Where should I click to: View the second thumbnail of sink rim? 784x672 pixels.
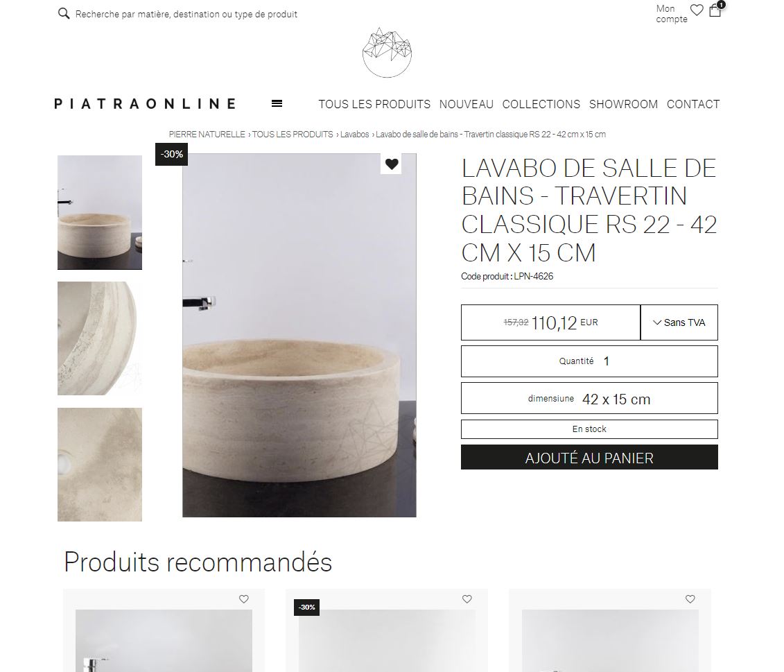[100, 338]
